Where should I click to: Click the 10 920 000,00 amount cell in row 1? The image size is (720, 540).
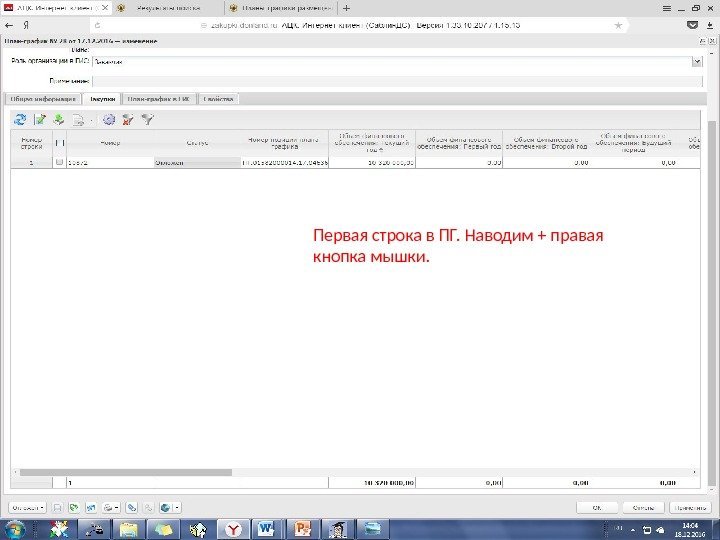point(372,162)
